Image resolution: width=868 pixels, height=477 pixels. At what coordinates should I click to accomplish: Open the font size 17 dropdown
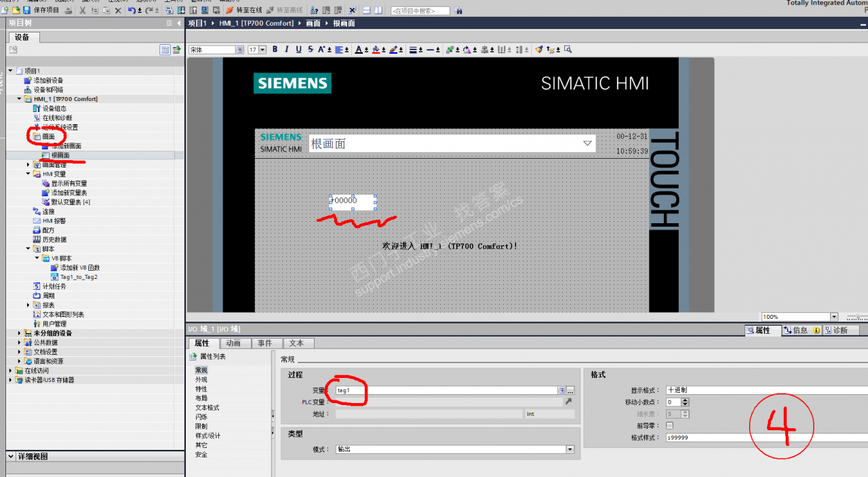pyautogui.click(x=263, y=50)
